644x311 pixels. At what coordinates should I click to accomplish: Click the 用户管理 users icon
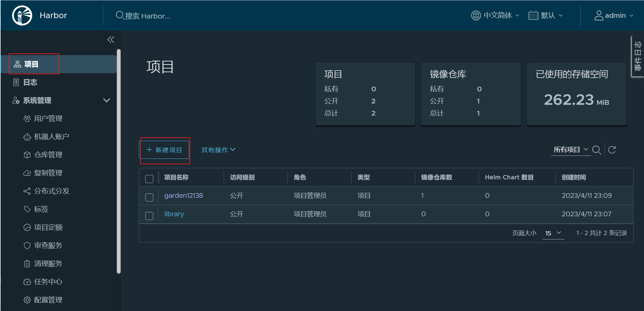pos(27,119)
